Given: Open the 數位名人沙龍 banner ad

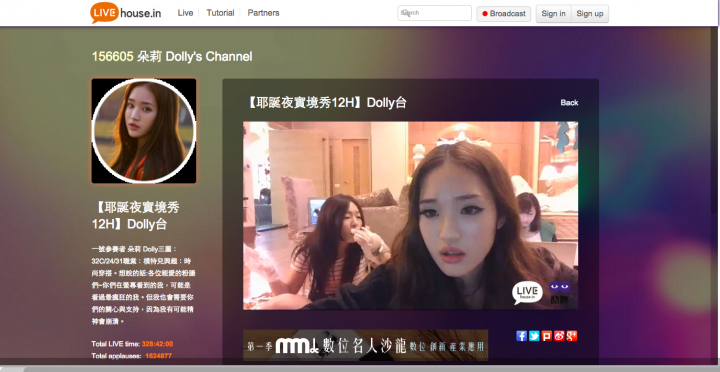Looking at the screenshot, I should pyautogui.click(x=366, y=345).
